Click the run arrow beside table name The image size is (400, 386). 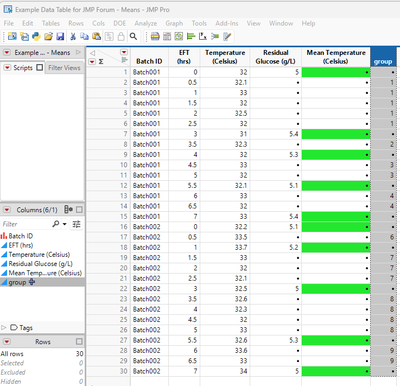78,52
